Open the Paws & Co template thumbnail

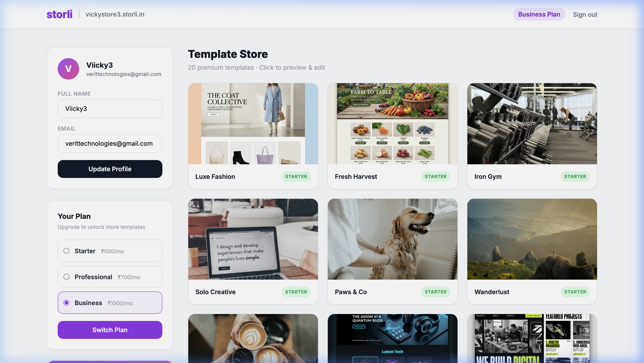392,239
